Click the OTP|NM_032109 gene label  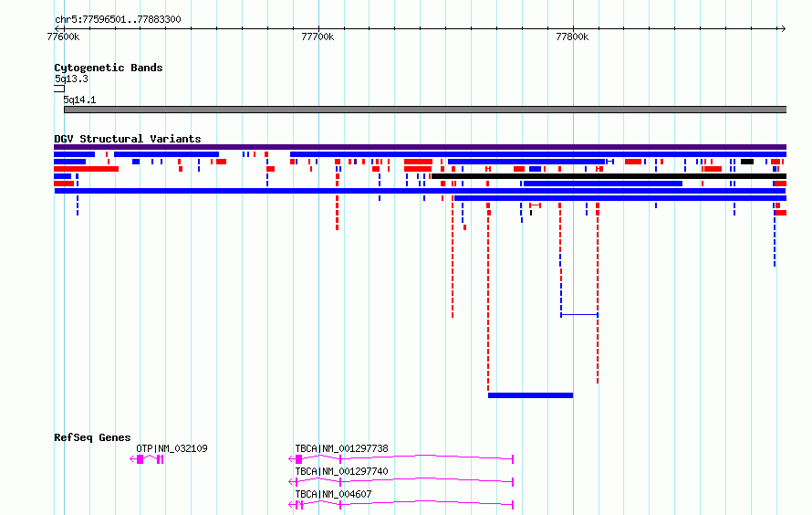tap(172, 448)
